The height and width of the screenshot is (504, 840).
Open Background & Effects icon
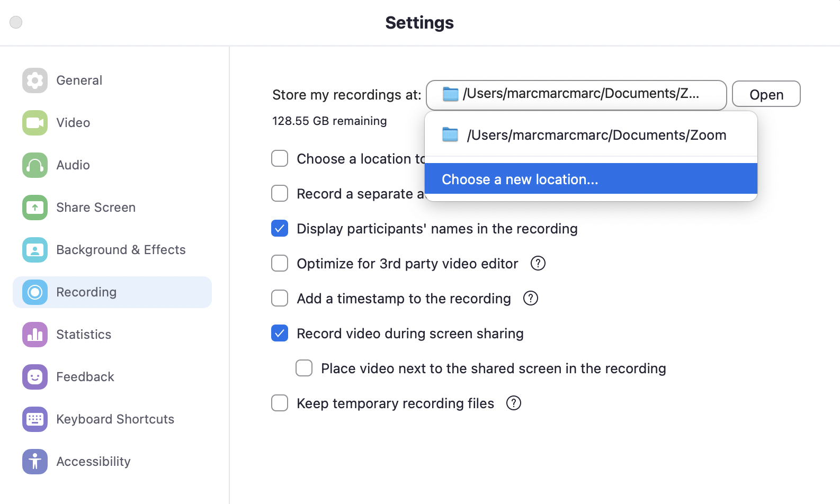[35, 250]
